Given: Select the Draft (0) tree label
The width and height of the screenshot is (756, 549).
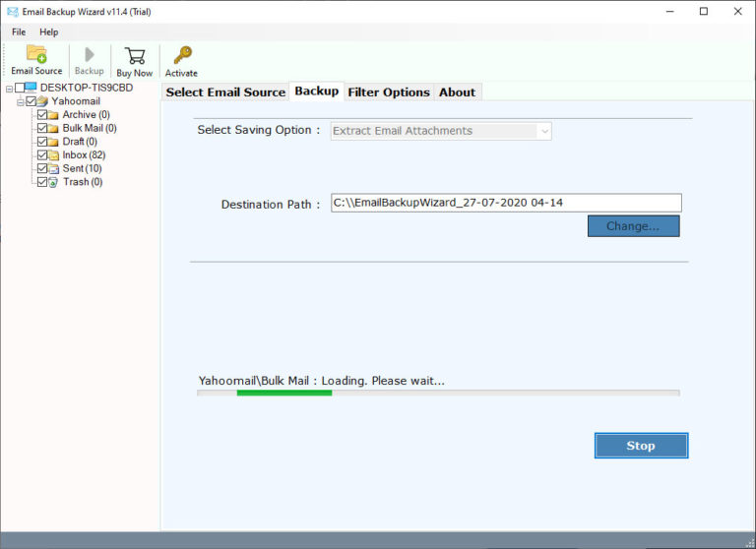Looking at the screenshot, I should [80, 142].
